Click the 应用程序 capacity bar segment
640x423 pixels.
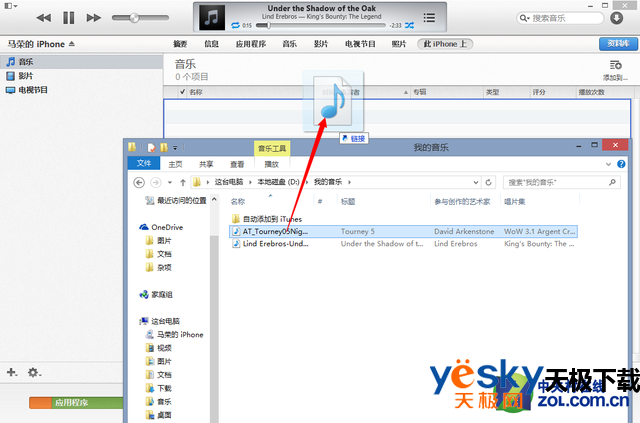pos(87,403)
